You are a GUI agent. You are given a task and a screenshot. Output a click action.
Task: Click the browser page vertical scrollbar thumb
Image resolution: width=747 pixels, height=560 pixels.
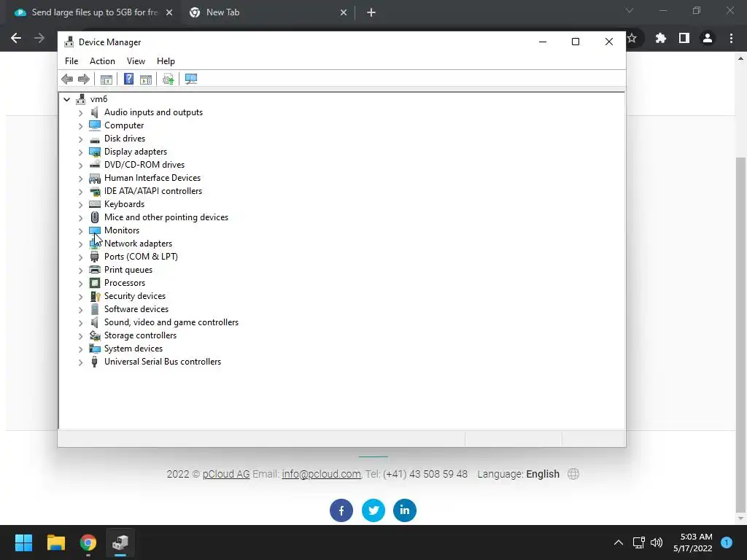(x=741, y=335)
